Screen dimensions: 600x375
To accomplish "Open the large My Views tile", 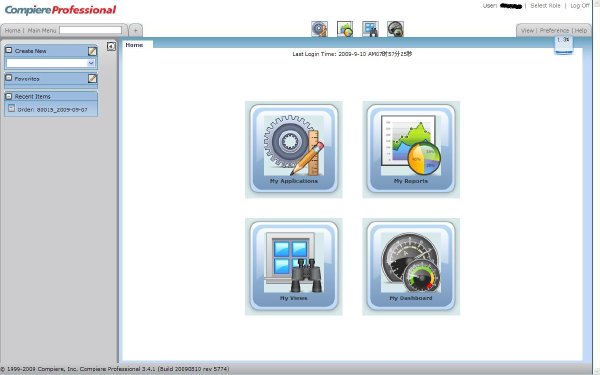I will [x=293, y=266].
